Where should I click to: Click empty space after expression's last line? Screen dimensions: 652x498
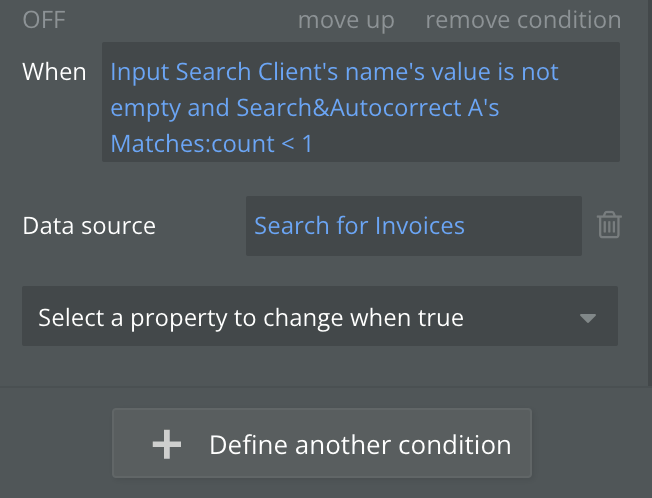[460, 144]
